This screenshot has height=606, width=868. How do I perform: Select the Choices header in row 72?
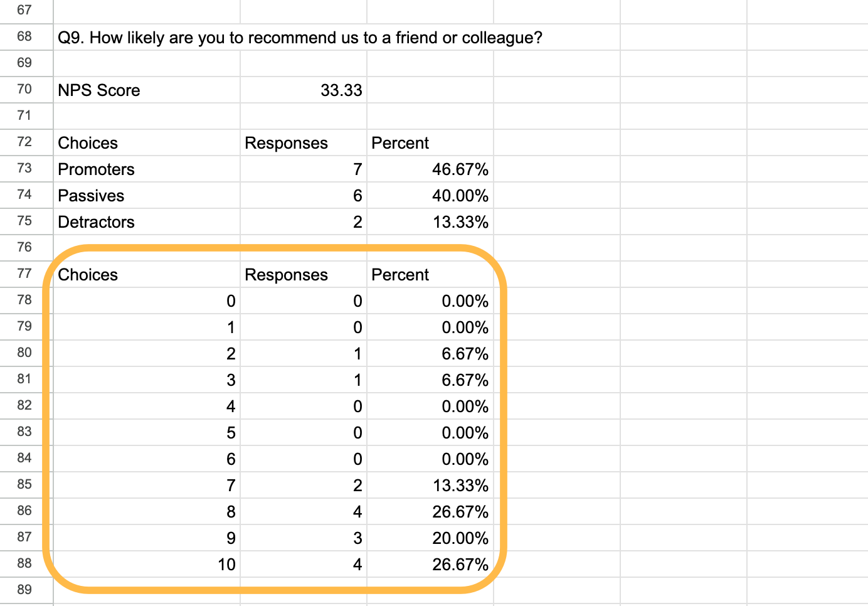click(88, 143)
